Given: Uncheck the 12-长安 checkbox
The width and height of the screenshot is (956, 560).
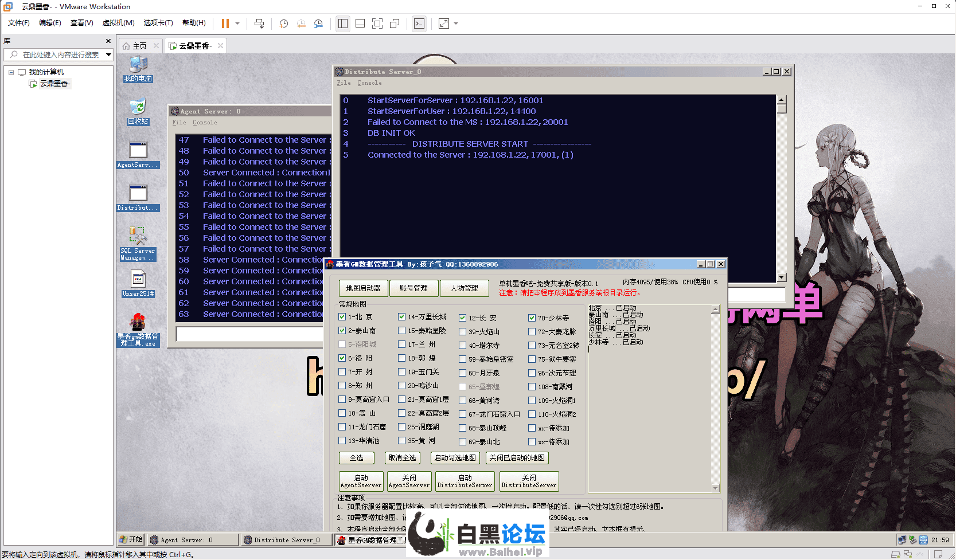Looking at the screenshot, I should point(463,318).
